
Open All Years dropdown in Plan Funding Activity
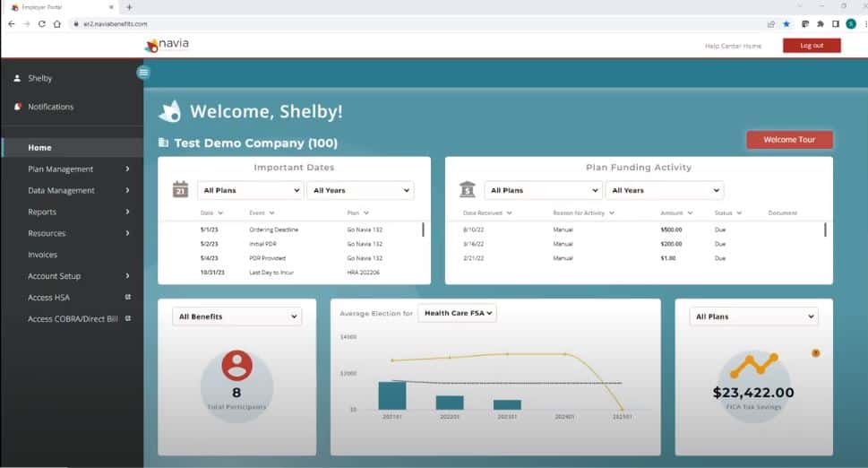click(x=665, y=190)
